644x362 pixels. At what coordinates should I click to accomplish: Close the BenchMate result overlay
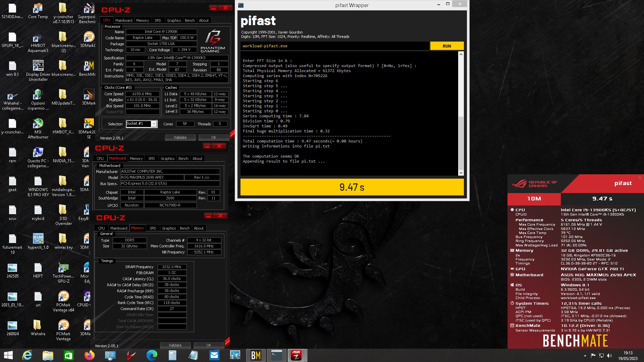640,178
